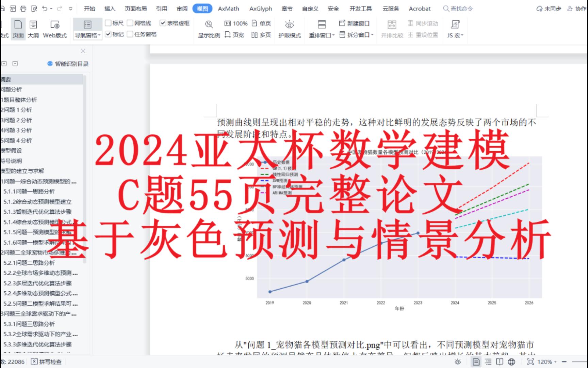Image resolution: width=588 pixels, height=368 pixels.
Task: Open the 审阅 ribbon tab
Action: click(x=182, y=9)
